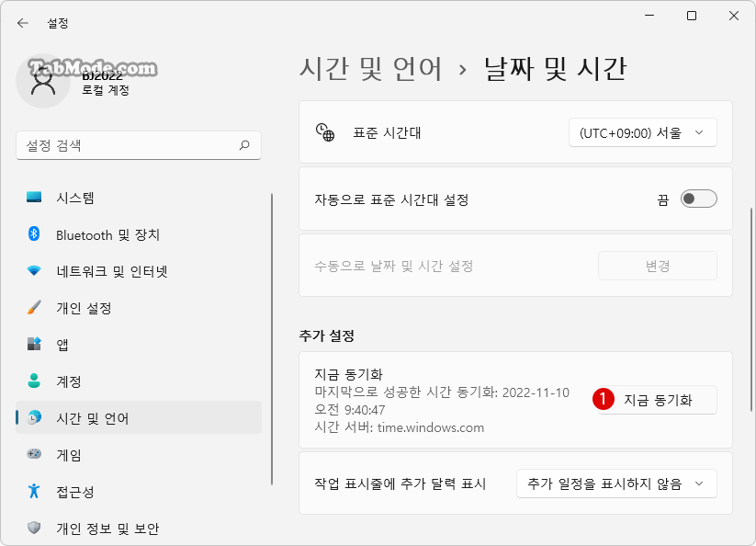
Task: Click the 표준 시간대 clock globe icon
Action: pyautogui.click(x=325, y=132)
